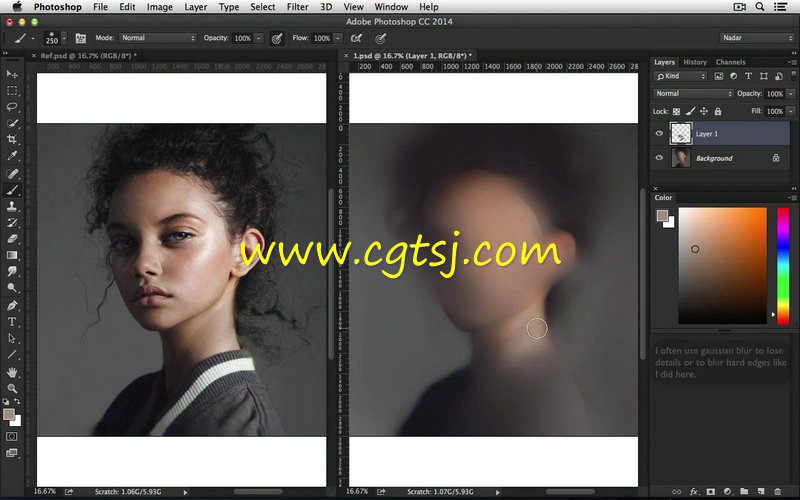Viewport: 800px width, 500px height.
Task: Toggle lock image pixels
Action: pos(690,111)
